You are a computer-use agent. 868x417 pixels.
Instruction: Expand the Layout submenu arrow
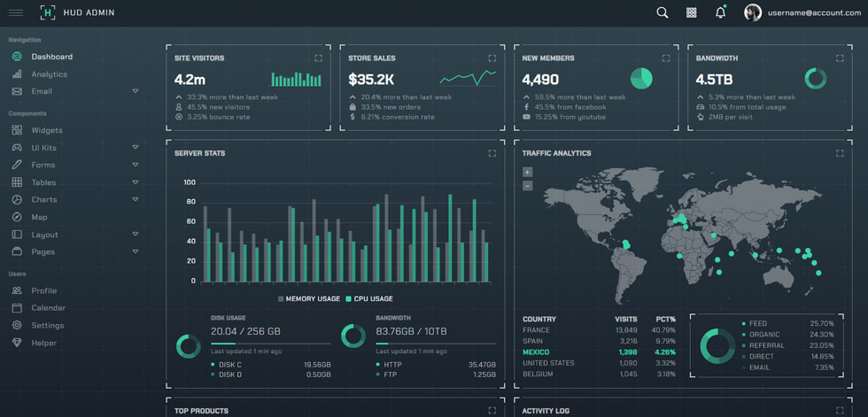click(x=135, y=234)
